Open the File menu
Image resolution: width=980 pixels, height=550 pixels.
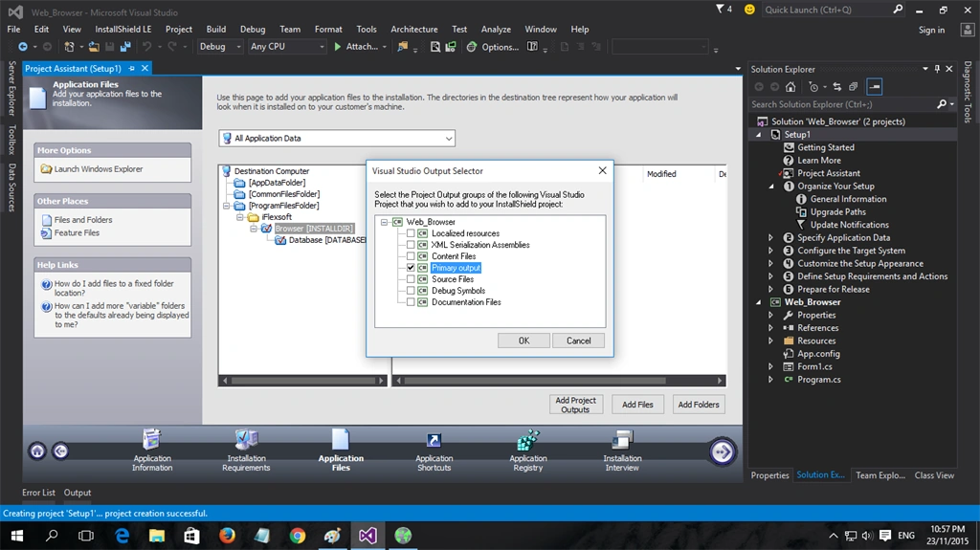coord(13,29)
